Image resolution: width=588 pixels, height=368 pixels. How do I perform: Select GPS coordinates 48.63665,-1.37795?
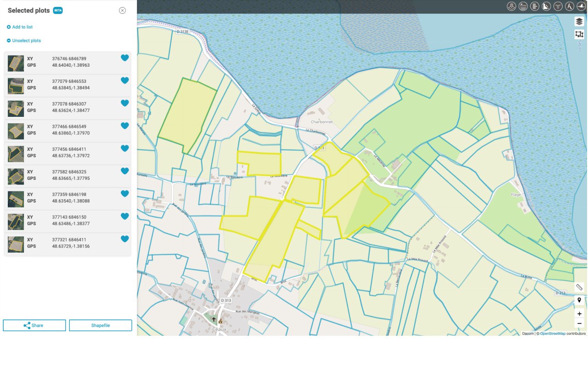tap(71, 178)
